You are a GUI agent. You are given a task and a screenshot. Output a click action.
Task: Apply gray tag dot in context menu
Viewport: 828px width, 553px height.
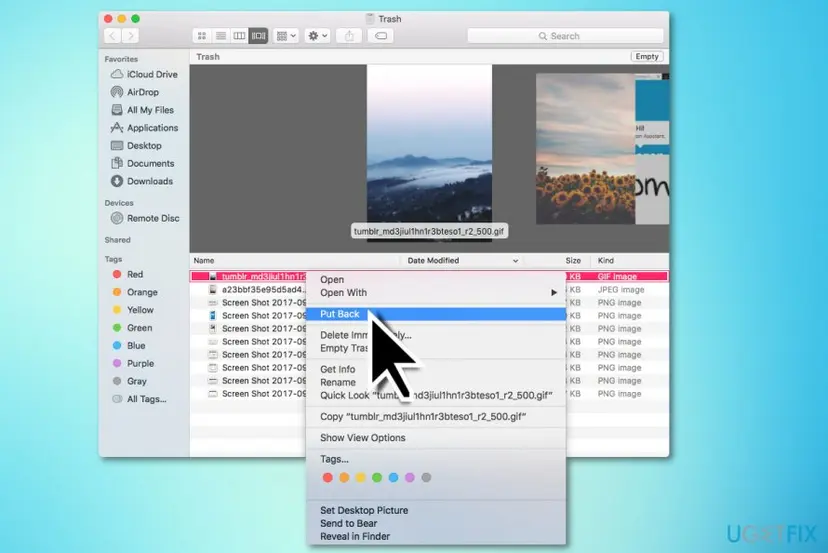click(x=426, y=477)
